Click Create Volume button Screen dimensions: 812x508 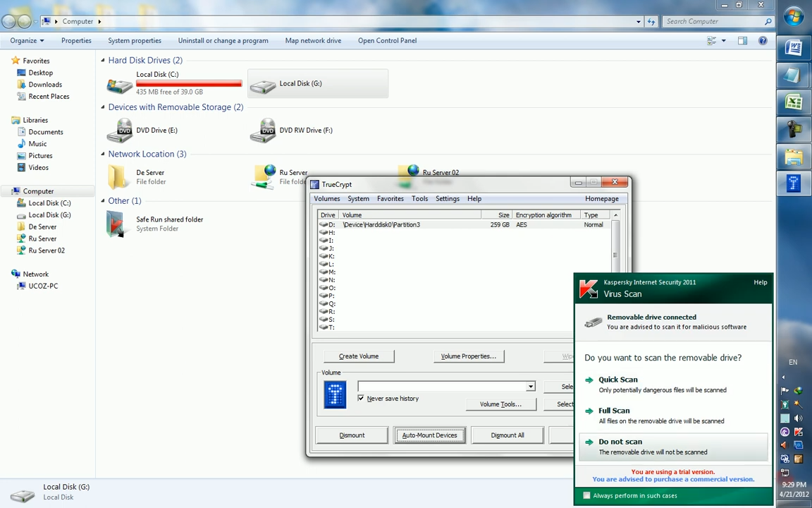click(x=359, y=356)
